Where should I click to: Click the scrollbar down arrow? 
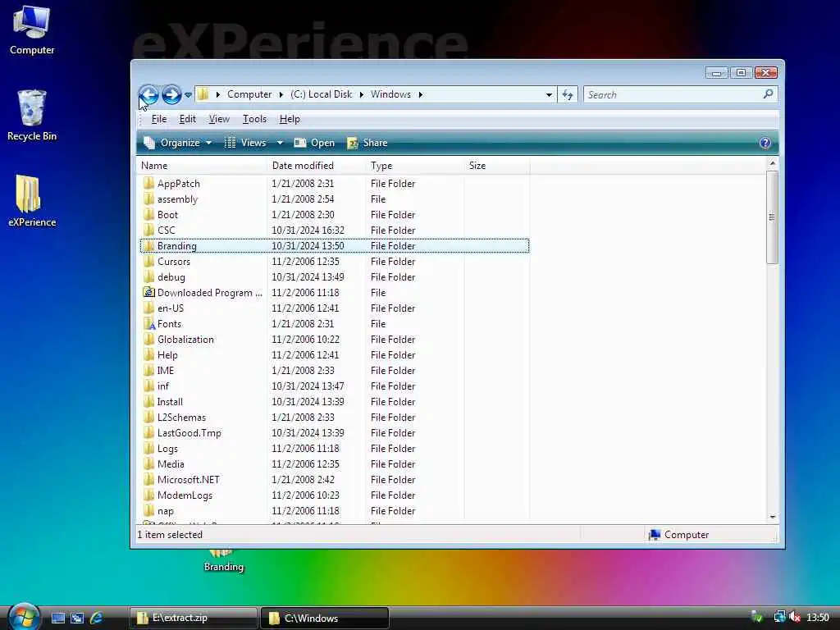tap(772, 517)
